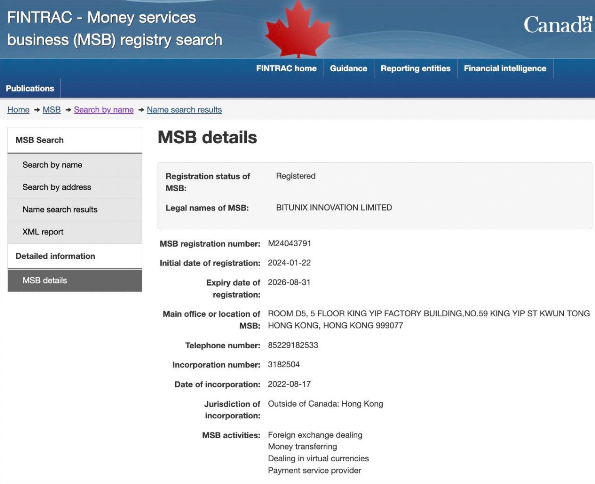
Task: Click the Canada wordmark logo
Action: click(558, 24)
